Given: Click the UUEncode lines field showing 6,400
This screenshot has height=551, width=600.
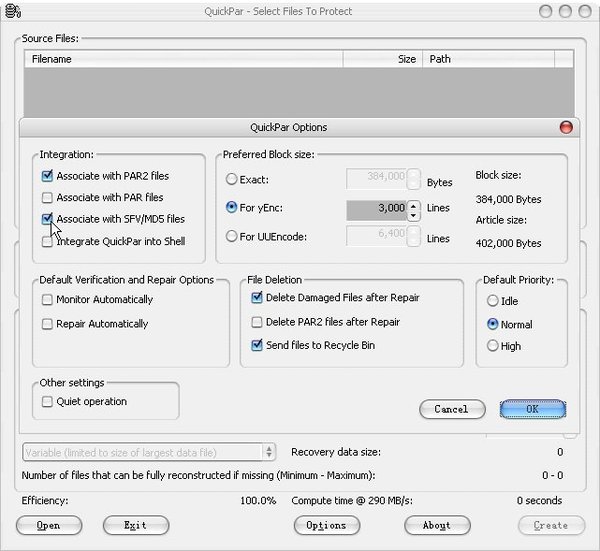Looking at the screenshot, I should click(x=377, y=236).
